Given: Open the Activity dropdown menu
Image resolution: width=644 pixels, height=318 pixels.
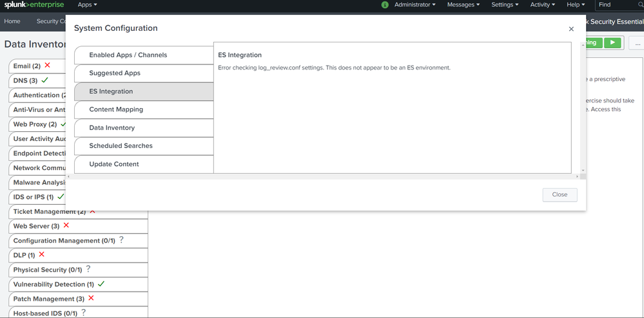Looking at the screenshot, I should tap(543, 5).
